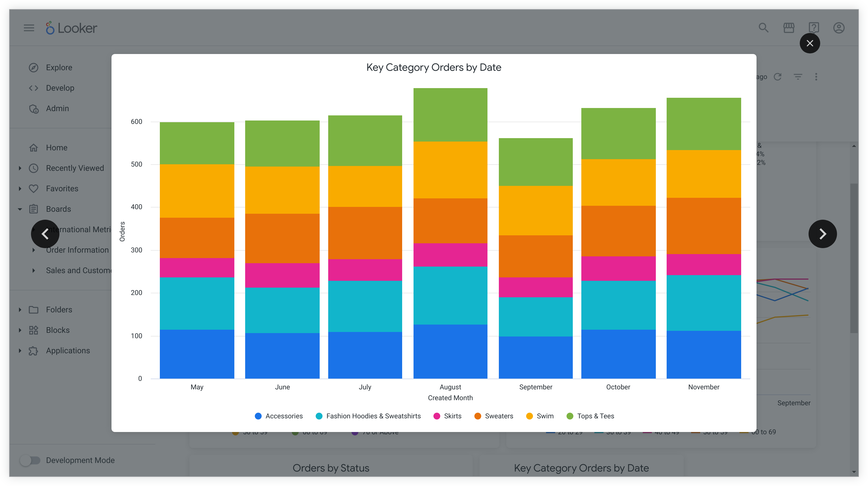Viewport: 868px width, 486px height.
Task: Click the dashboard refresh icon
Action: pos(778,77)
